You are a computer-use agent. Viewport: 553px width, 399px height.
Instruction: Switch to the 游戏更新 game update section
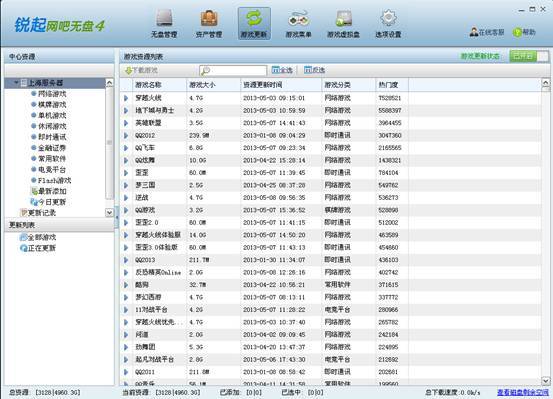pos(254,23)
